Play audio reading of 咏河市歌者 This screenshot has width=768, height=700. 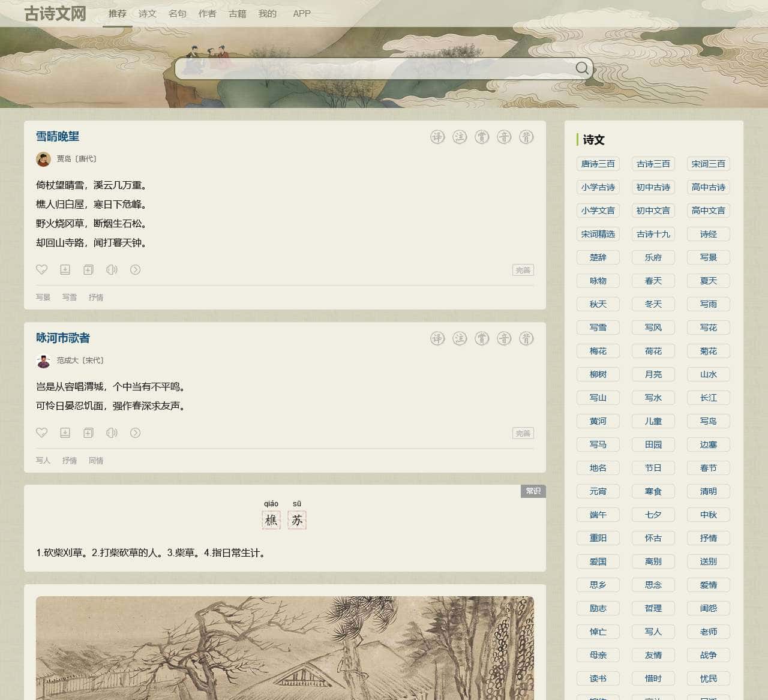point(112,433)
